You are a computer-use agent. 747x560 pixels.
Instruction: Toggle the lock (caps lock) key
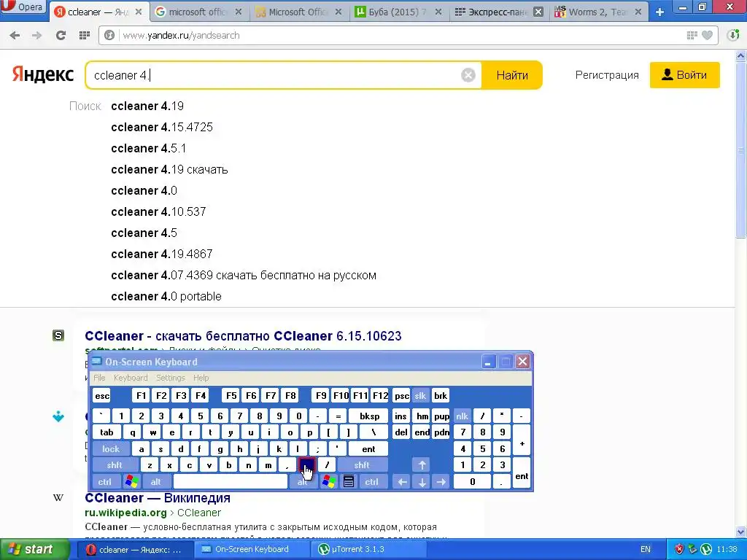coord(111,449)
